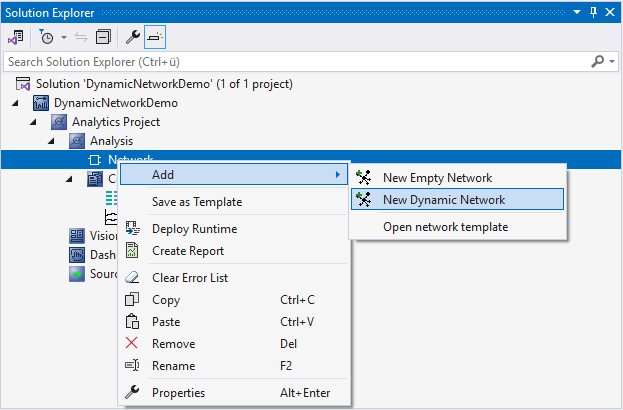Screen dimensions: 623x410
Task: Click the Analytics Project icon
Action: point(59,122)
